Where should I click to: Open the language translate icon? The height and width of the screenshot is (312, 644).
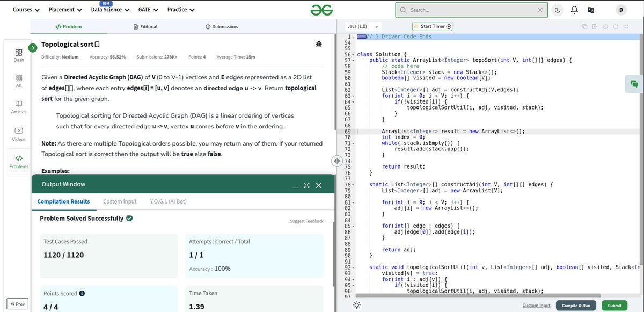[591, 10]
